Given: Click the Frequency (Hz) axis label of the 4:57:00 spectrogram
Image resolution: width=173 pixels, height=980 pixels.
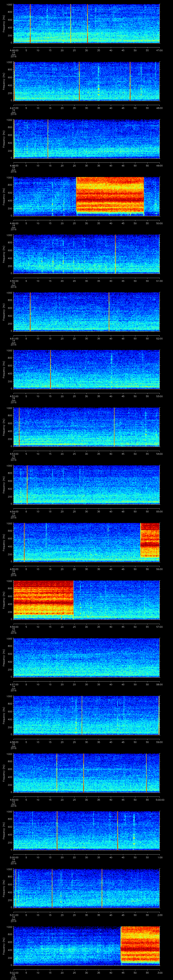Looking at the screenshot, I should [4, 657].
